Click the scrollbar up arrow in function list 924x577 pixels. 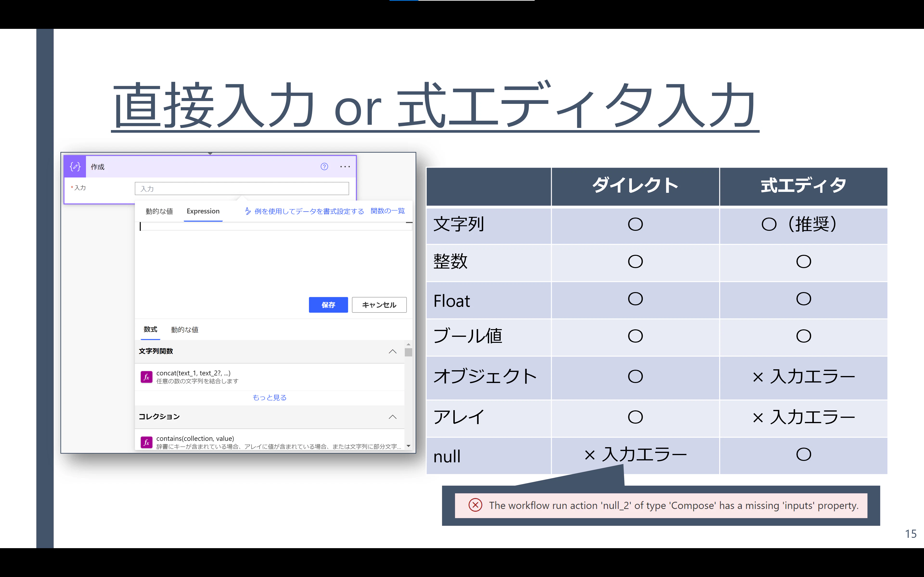pos(409,344)
